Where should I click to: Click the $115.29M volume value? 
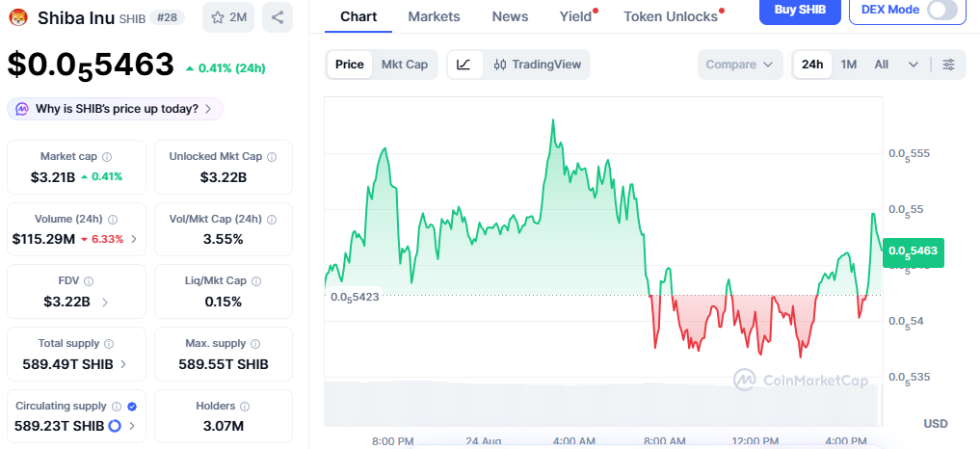click(x=43, y=239)
